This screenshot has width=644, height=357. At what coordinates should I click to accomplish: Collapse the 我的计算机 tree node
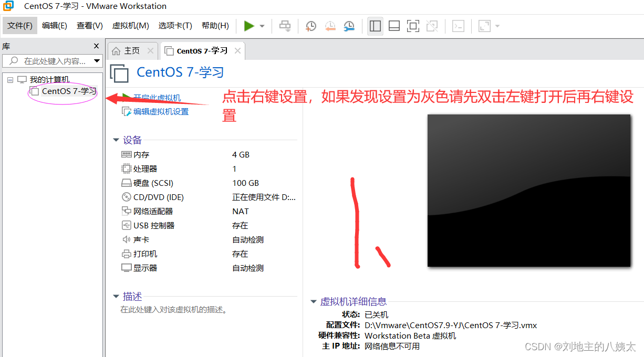click(x=10, y=80)
